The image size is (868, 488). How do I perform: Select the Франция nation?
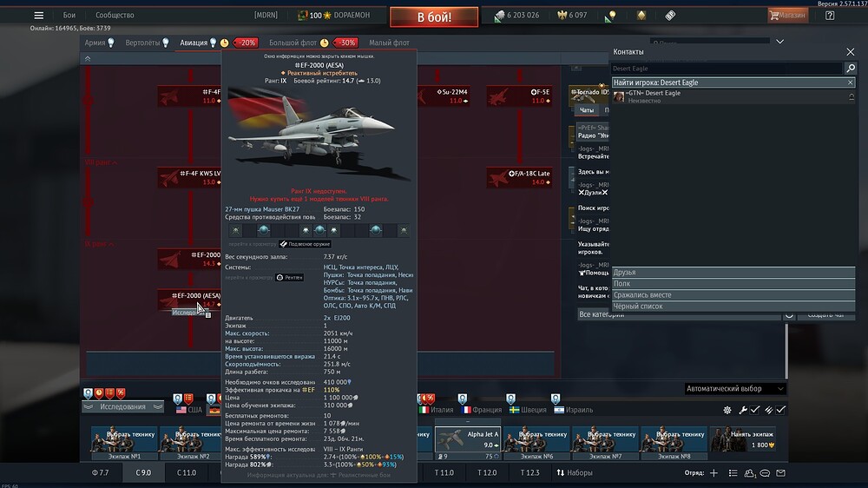point(481,410)
